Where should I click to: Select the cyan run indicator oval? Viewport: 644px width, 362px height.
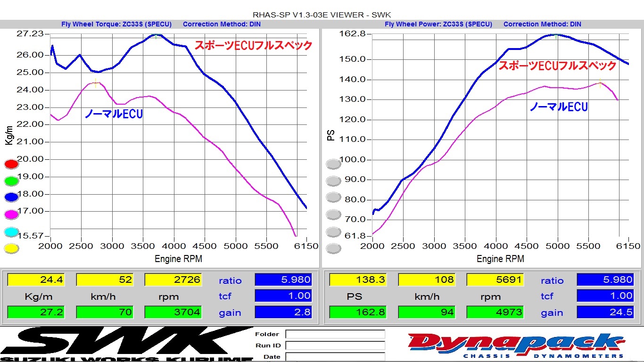11,232
